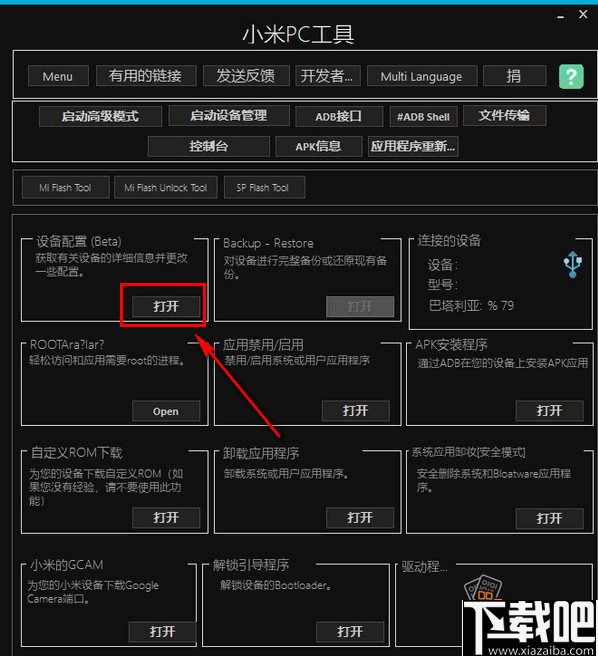Click 打开 under 系统应用卸妆[安全模式]
The image size is (598, 656).
pos(549,519)
